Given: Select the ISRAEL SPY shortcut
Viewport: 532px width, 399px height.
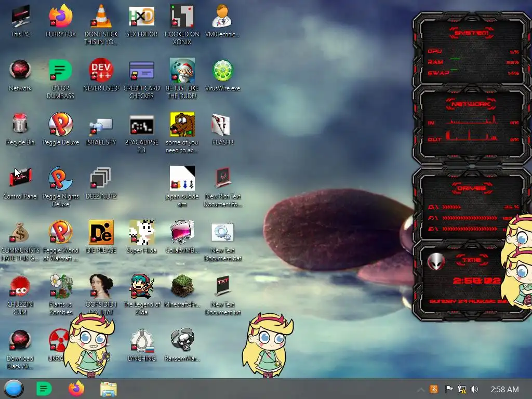Looking at the screenshot, I should pos(101,131).
